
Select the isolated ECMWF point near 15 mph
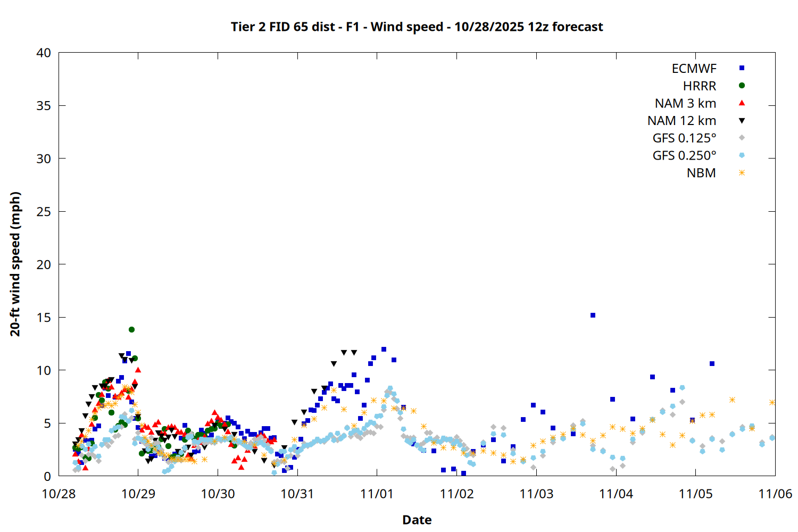(x=593, y=315)
